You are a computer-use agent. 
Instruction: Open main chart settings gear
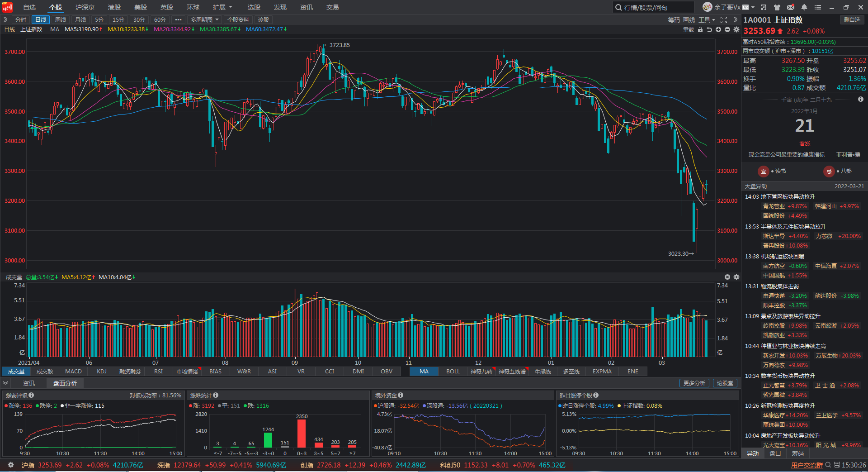click(736, 29)
